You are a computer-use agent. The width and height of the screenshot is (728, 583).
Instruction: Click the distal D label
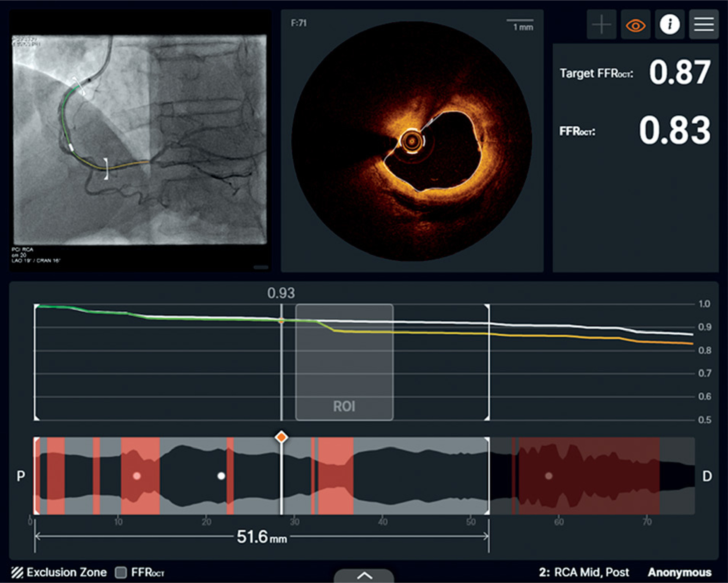[707, 476]
